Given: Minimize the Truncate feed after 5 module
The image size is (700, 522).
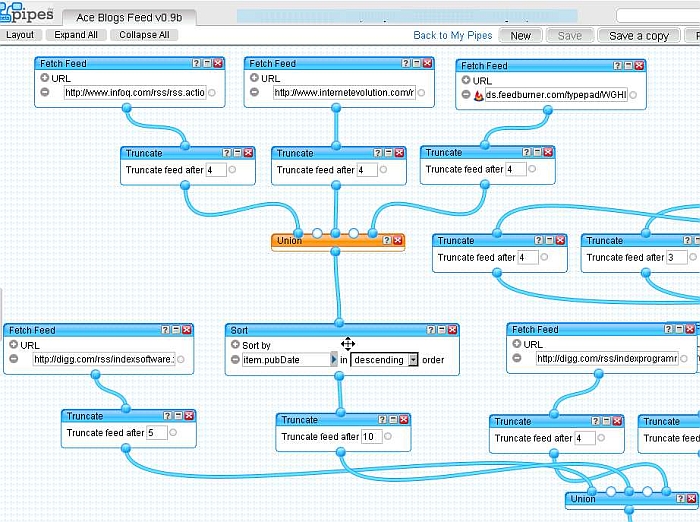Looking at the screenshot, I should point(178,416).
